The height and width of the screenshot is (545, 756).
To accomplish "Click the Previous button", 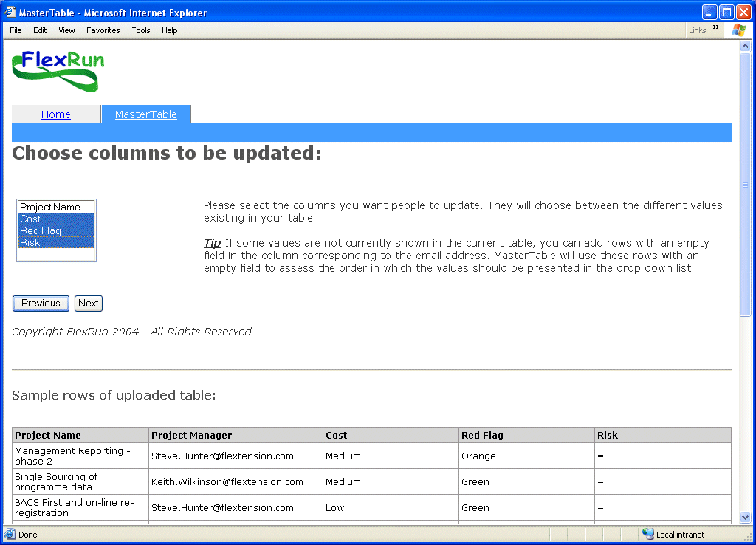I will 41,304.
